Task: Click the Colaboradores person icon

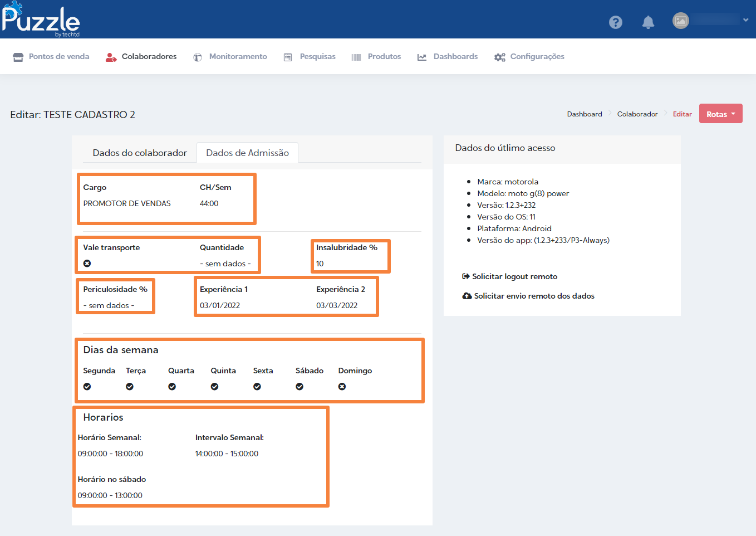Action: coord(111,57)
